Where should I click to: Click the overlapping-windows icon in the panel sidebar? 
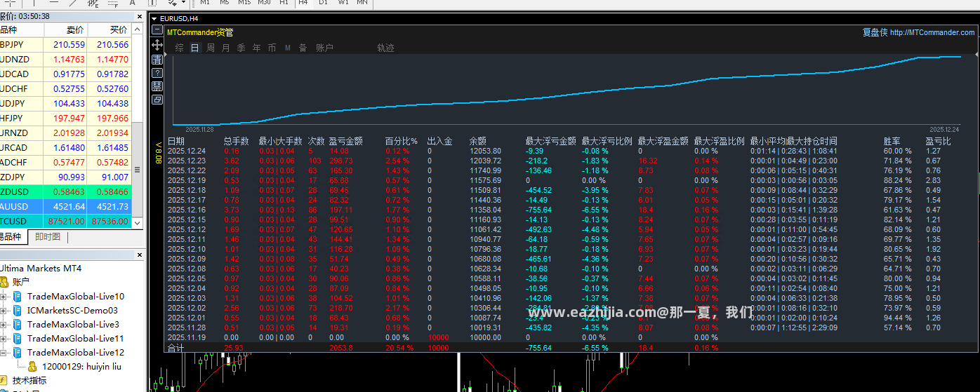(x=157, y=100)
